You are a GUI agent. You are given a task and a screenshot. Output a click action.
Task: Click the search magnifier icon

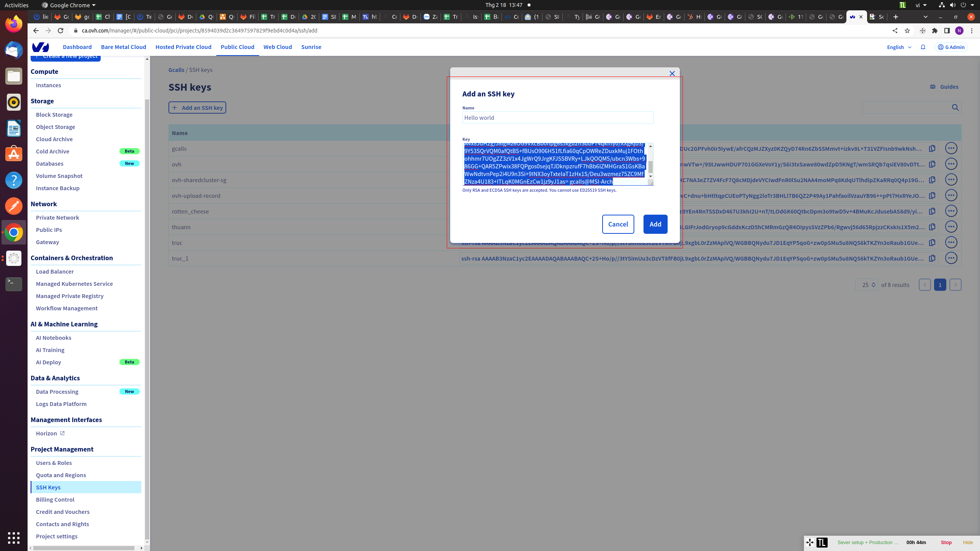tap(955, 108)
